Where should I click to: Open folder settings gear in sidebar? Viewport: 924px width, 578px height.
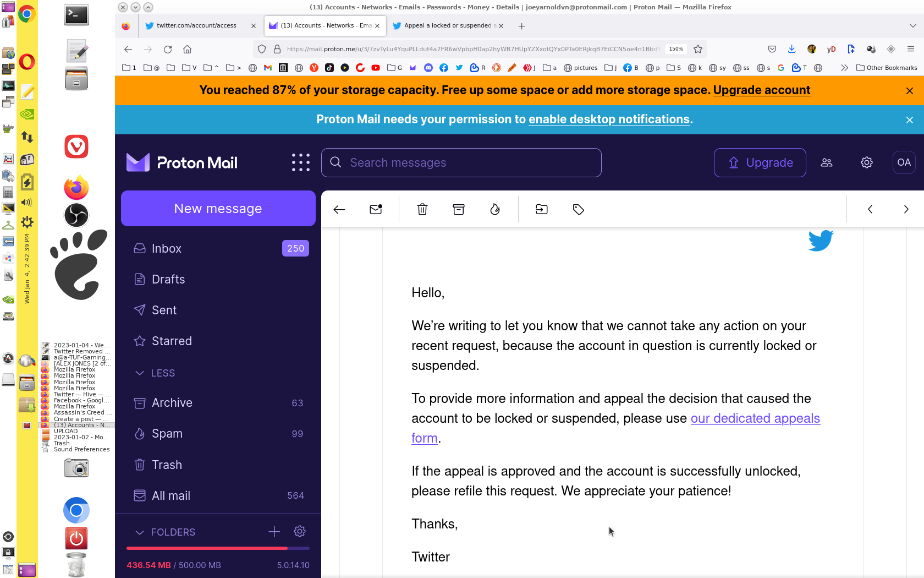pyautogui.click(x=300, y=531)
